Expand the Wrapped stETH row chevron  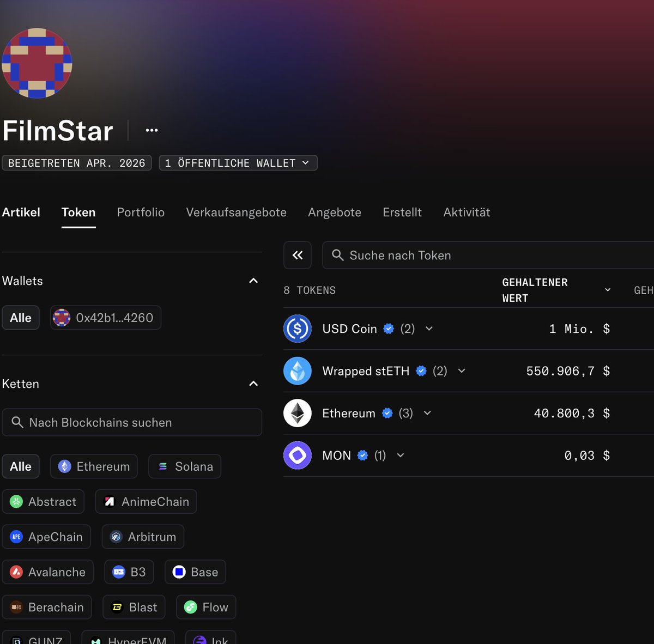[x=462, y=371]
